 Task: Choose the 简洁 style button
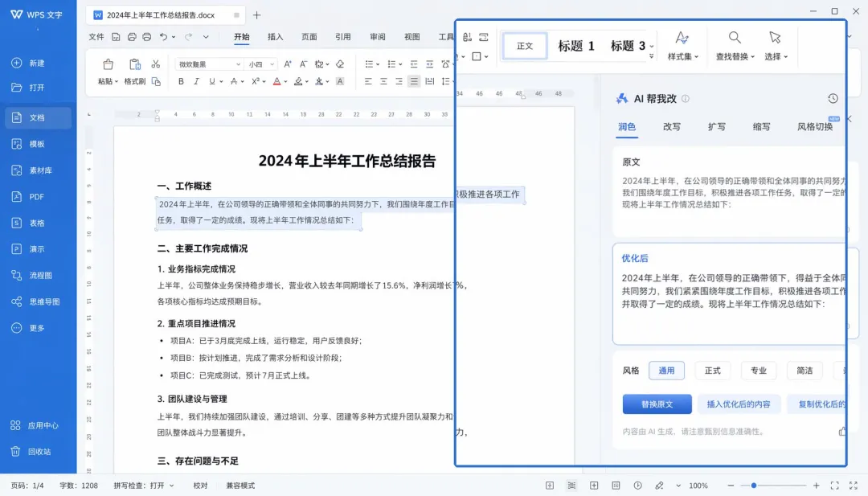[x=805, y=371]
